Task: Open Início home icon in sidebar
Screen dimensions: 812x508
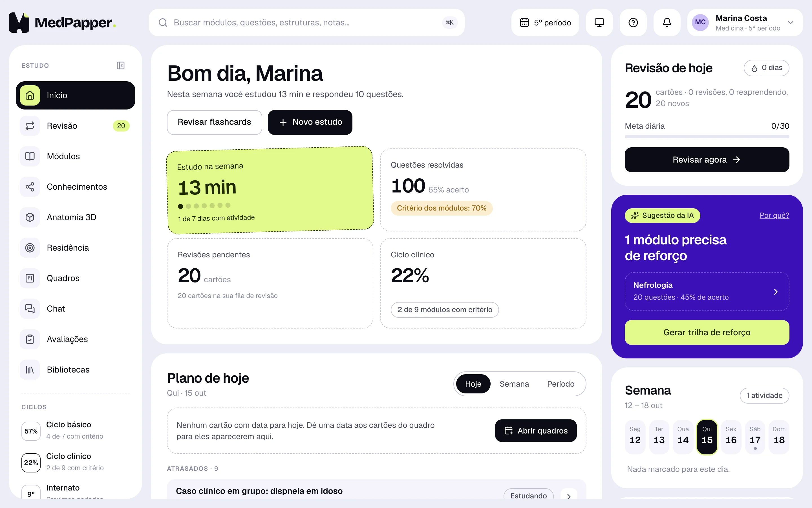Action: pyautogui.click(x=30, y=95)
